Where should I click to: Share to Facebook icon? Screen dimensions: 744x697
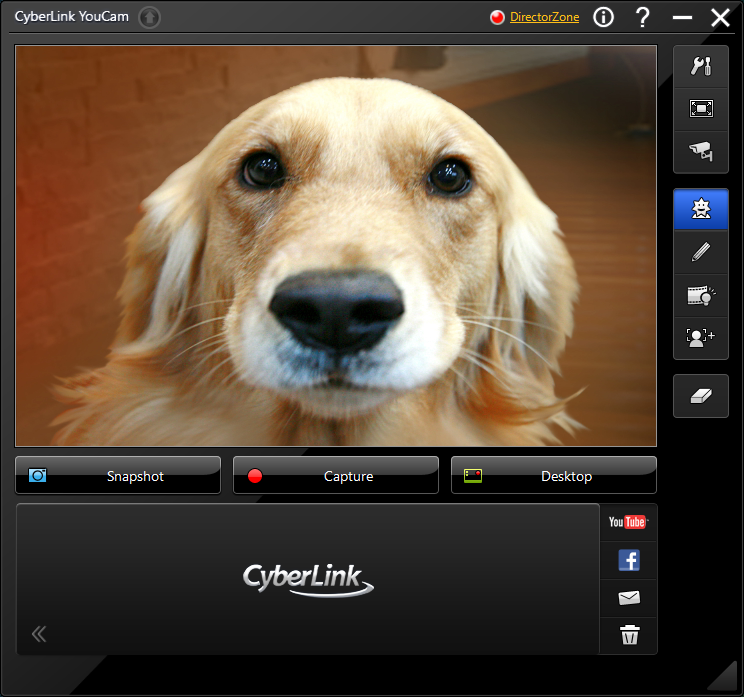pyautogui.click(x=628, y=560)
